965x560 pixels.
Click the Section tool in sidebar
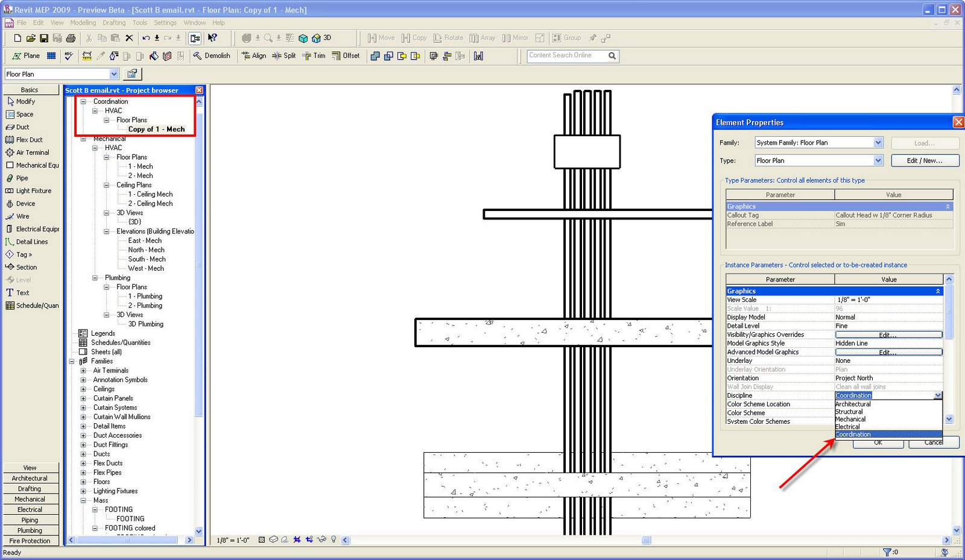pos(26,267)
